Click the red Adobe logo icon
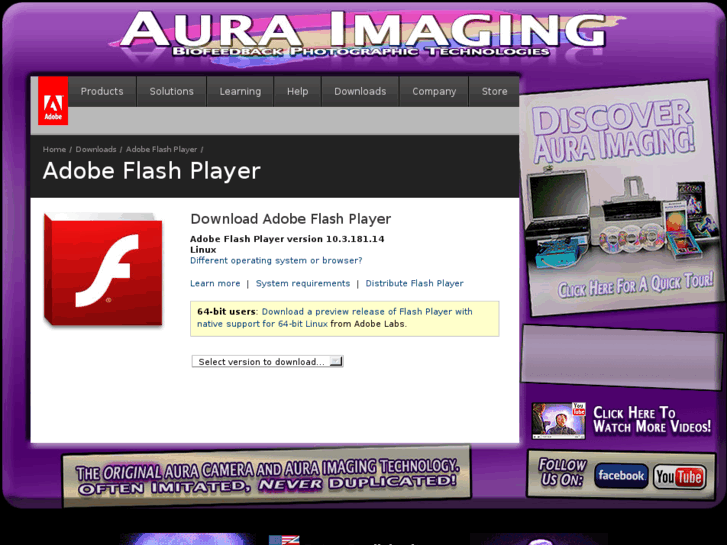Screen dimensions: 727x545 pyautogui.click(x=53, y=101)
